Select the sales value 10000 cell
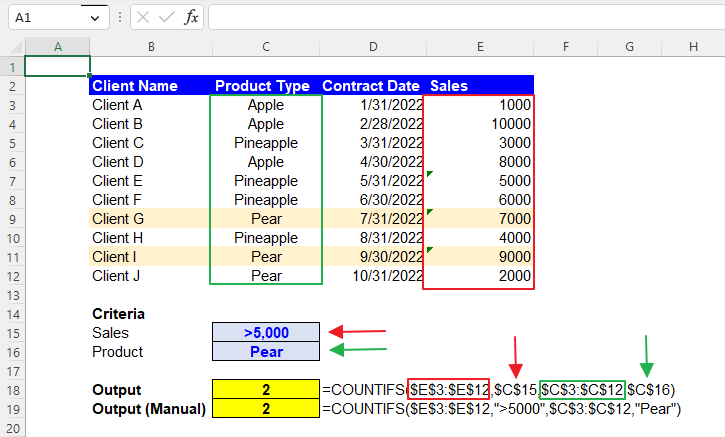725x437 pixels. click(480, 124)
